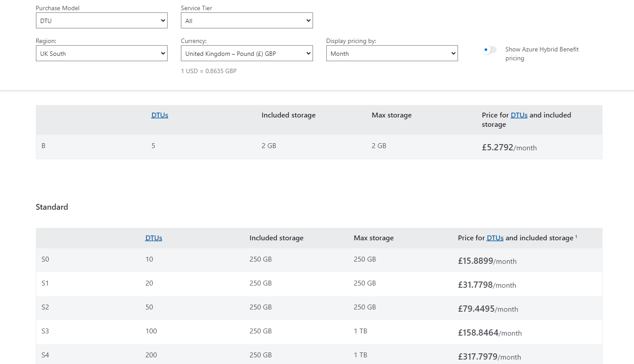Click the '10' DTUs value in S0 row
The height and width of the screenshot is (364, 634).
click(149, 259)
